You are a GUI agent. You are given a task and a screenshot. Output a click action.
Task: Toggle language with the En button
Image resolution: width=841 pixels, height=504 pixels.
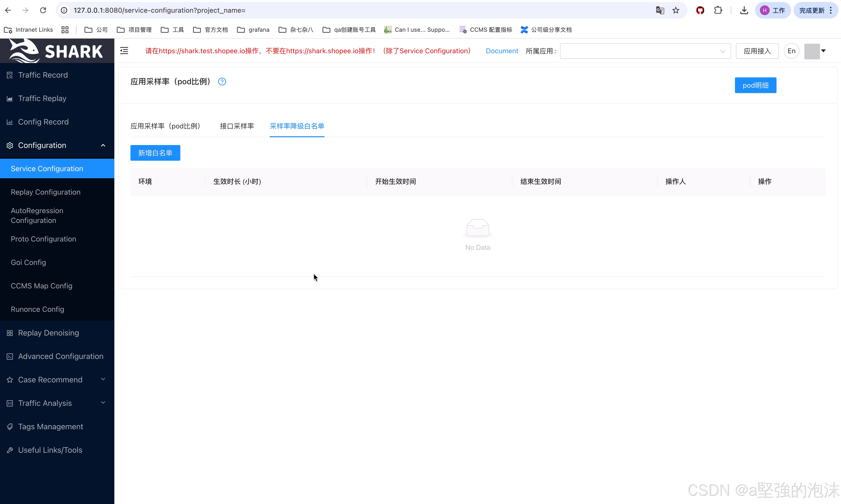[791, 51]
